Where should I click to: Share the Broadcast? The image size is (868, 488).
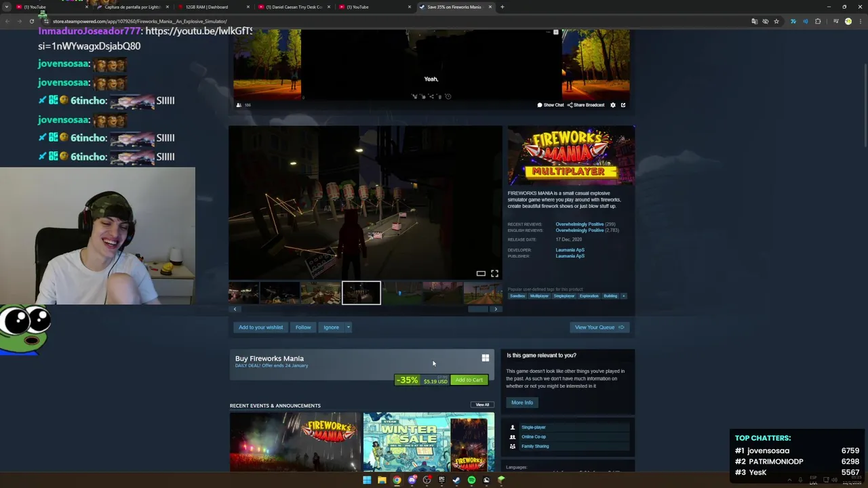586,105
